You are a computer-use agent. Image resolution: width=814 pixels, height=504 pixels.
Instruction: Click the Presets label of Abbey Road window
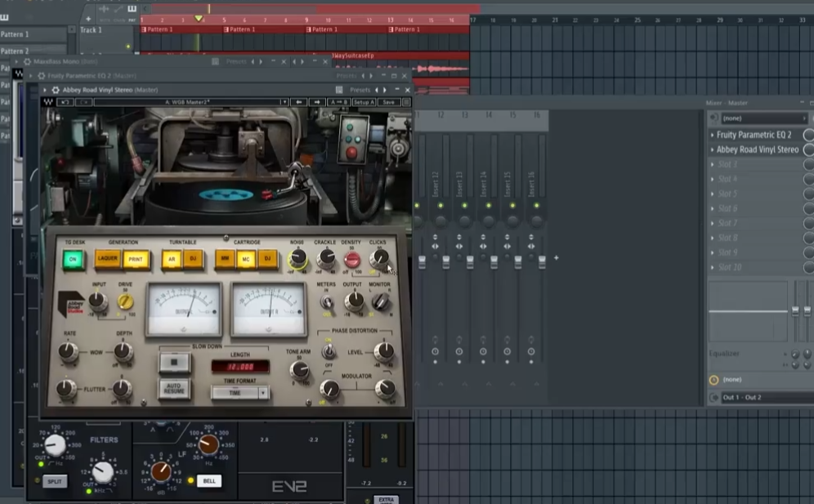pos(360,90)
